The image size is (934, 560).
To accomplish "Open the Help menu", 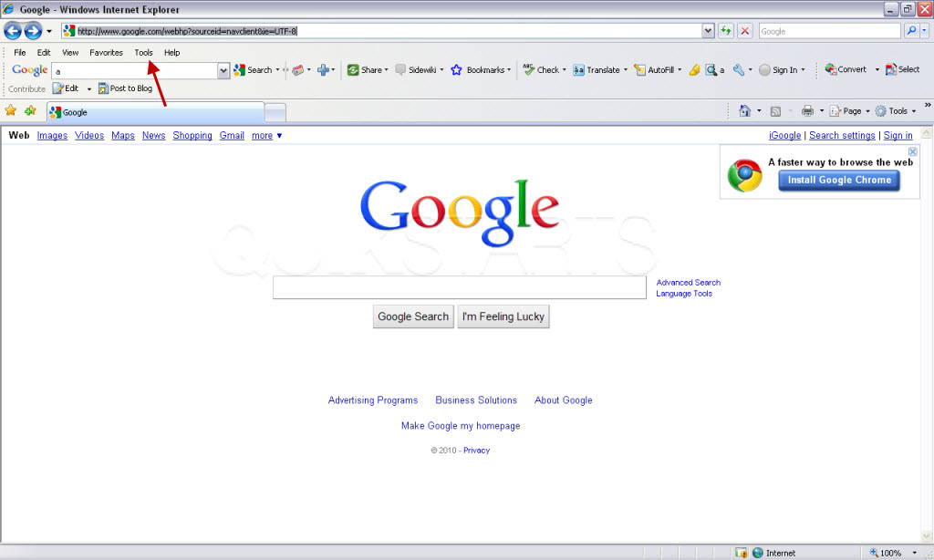I will [x=172, y=52].
